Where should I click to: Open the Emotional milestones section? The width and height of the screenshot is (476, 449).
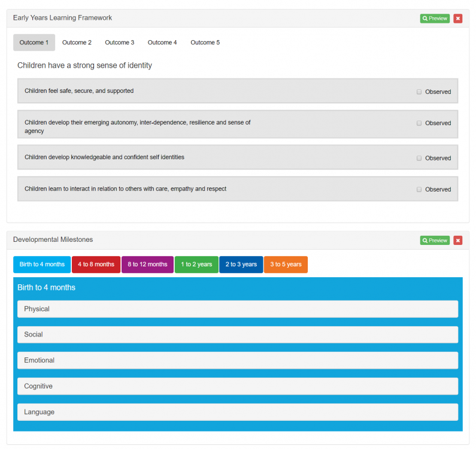click(x=237, y=360)
